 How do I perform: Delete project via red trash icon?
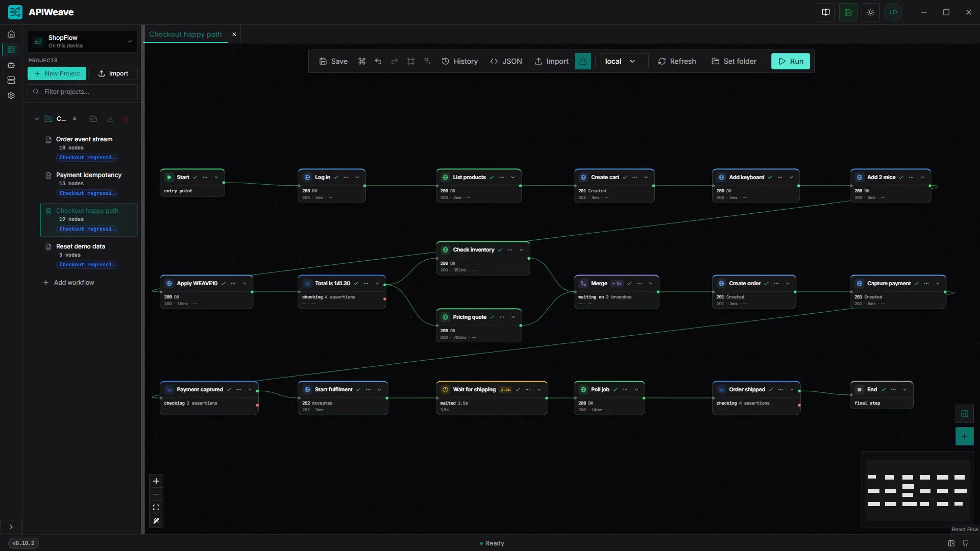tap(126, 119)
